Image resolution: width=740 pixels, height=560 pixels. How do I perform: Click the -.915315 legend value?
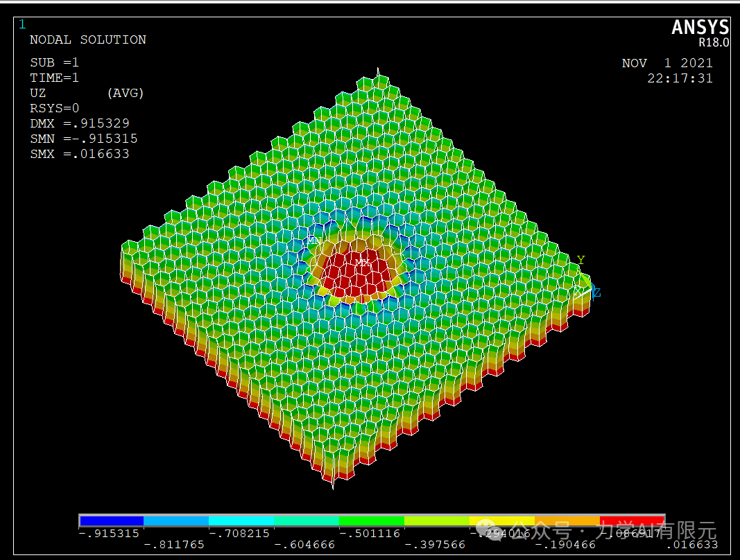tap(109, 534)
